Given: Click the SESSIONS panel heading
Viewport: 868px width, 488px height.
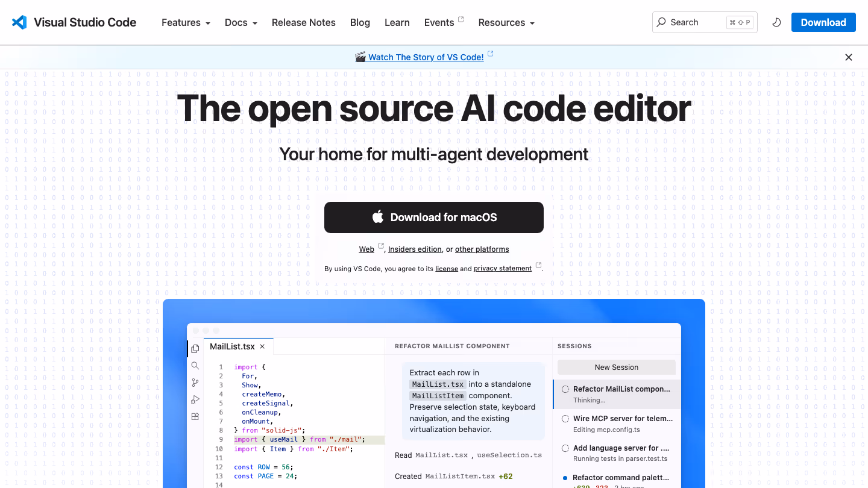Looking at the screenshot, I should pos(574,346).
